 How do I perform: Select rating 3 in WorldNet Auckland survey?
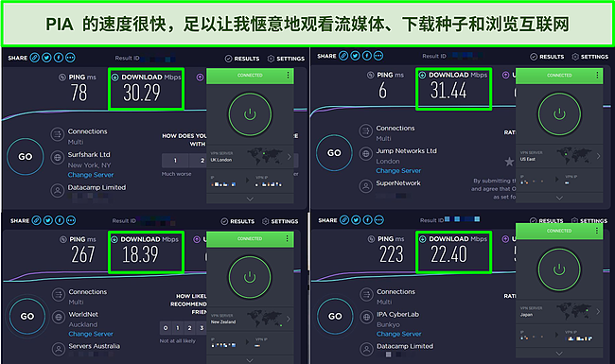202,328
